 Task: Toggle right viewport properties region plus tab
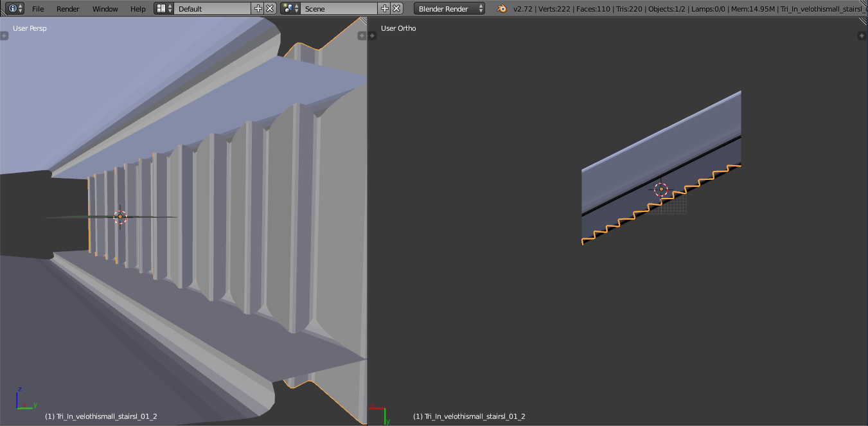point(862,35)
